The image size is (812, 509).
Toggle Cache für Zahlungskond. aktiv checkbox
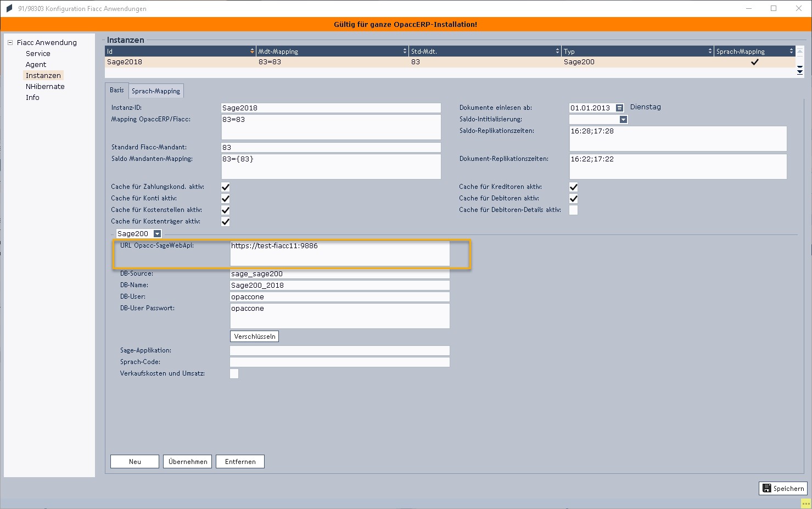[225, 187]
